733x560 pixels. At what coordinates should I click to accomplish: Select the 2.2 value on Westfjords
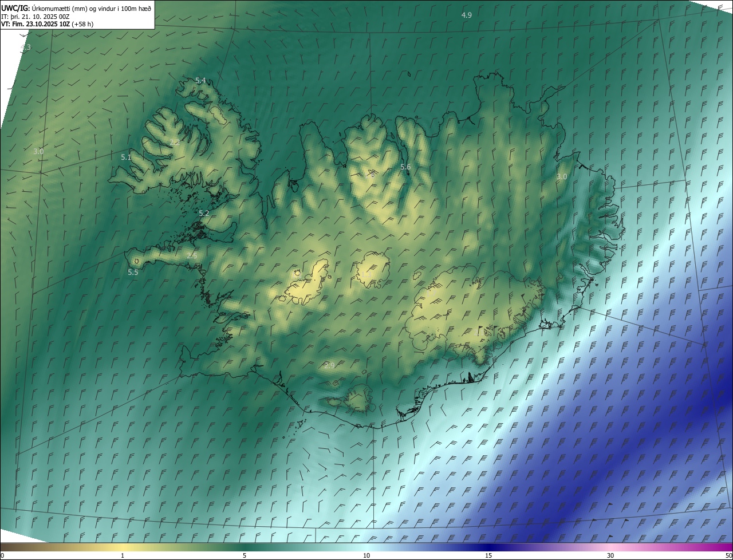click(x=175, y=142)
